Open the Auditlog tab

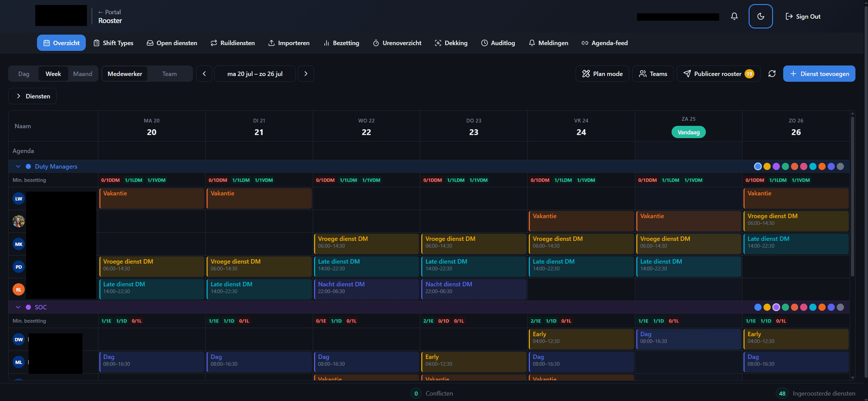[x=498, y=43]
